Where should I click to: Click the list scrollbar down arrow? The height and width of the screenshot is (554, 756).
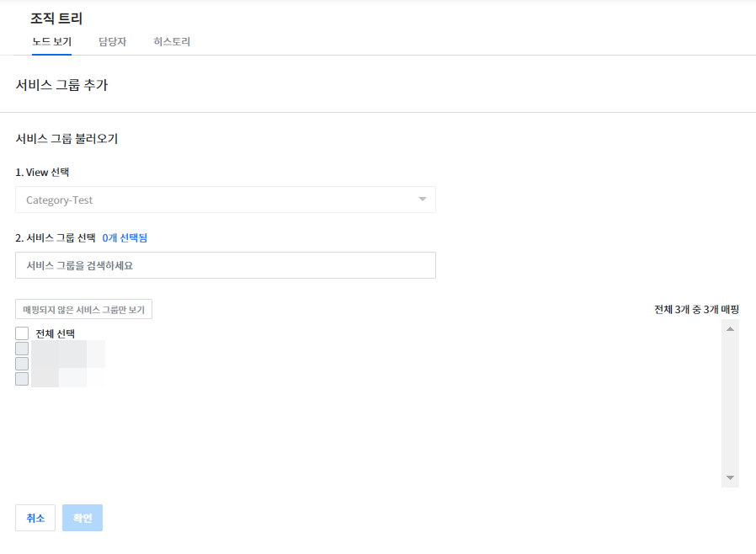pos(730,478)
